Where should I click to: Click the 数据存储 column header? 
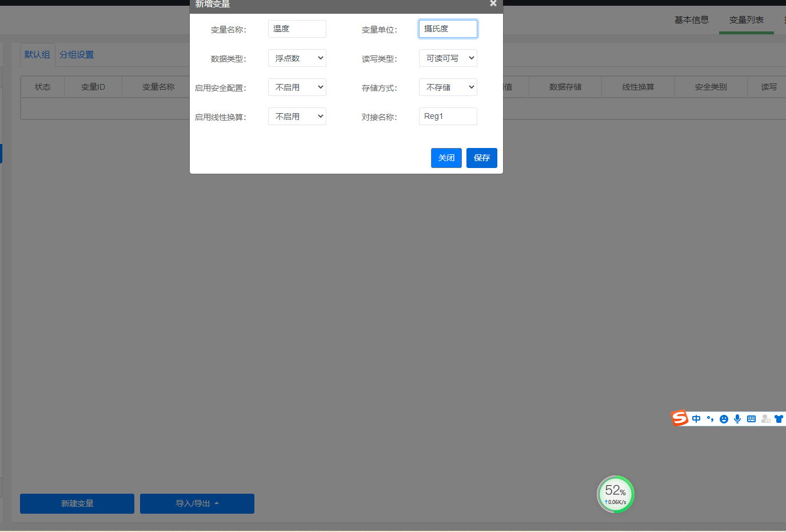565,87
